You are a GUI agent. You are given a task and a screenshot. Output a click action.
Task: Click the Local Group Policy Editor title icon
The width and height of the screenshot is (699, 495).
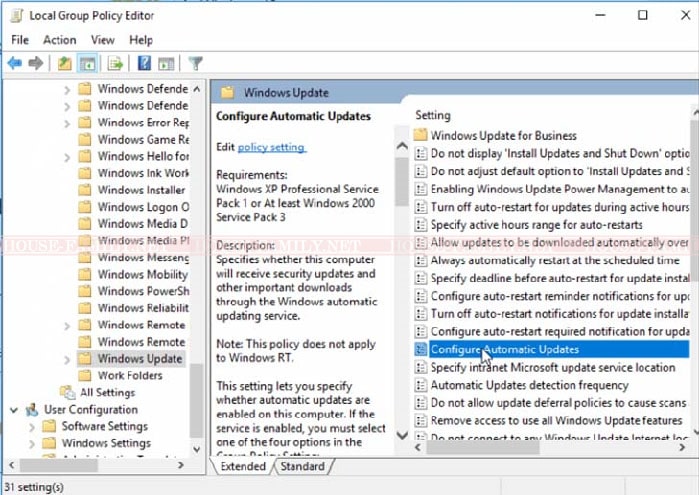point(16,15)
